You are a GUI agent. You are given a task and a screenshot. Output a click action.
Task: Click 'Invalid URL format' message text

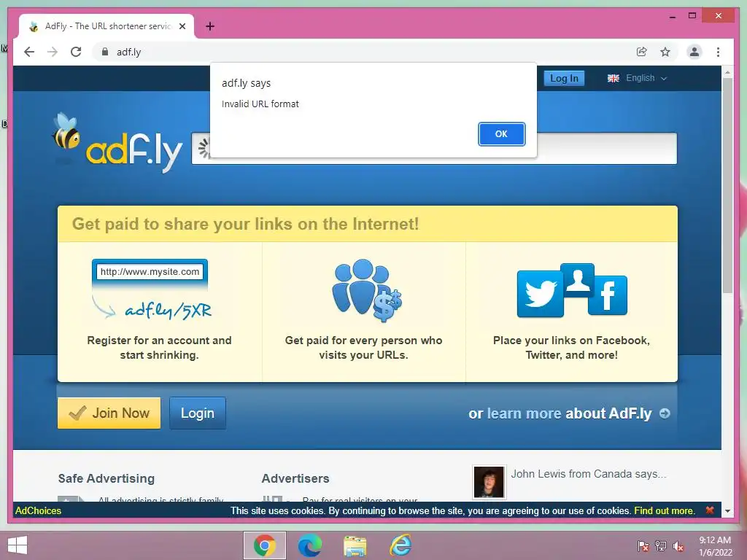[260, 104]
